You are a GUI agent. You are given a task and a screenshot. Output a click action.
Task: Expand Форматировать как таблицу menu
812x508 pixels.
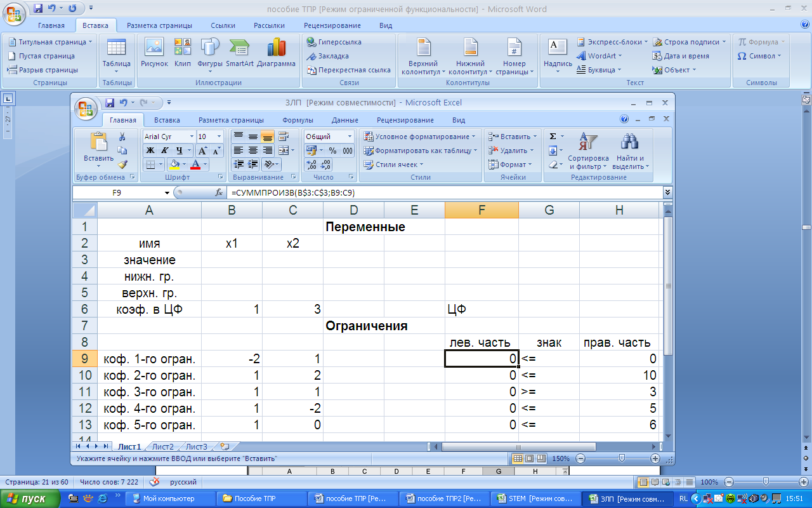[421, 150]
